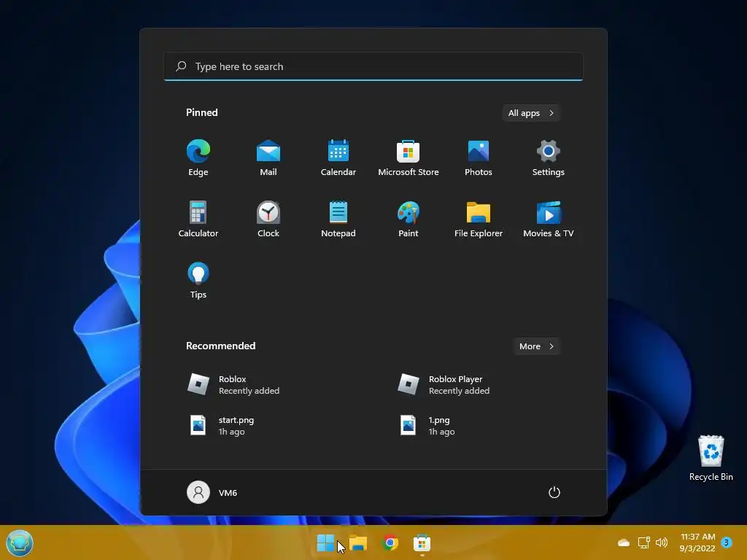Open Microsoft Store from the taskbar
This screenshot has height=560, width=747.
point(422,542)
